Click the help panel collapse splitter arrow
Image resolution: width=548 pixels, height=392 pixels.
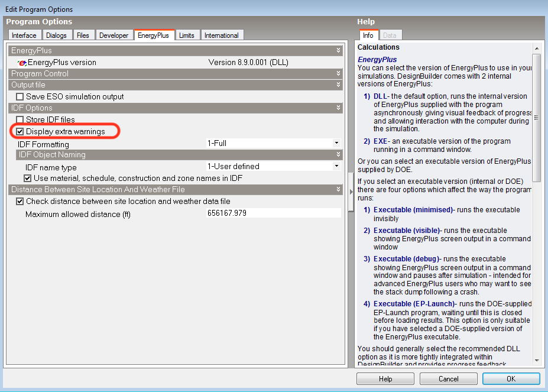[351, 192]
